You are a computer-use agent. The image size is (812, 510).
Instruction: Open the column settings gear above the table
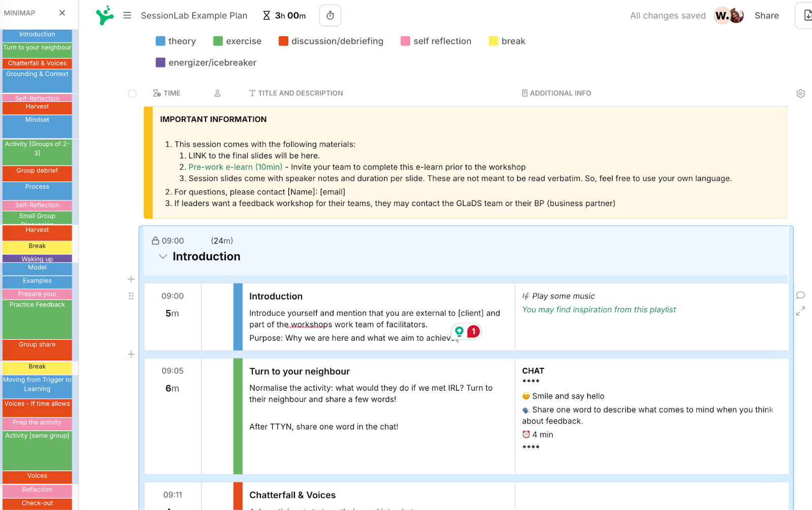(800, 93)
